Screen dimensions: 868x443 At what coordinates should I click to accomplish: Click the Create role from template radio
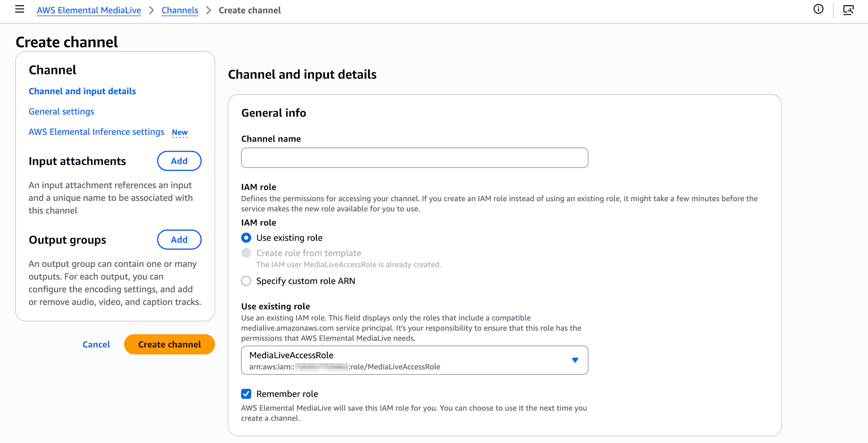coord(246,253)
